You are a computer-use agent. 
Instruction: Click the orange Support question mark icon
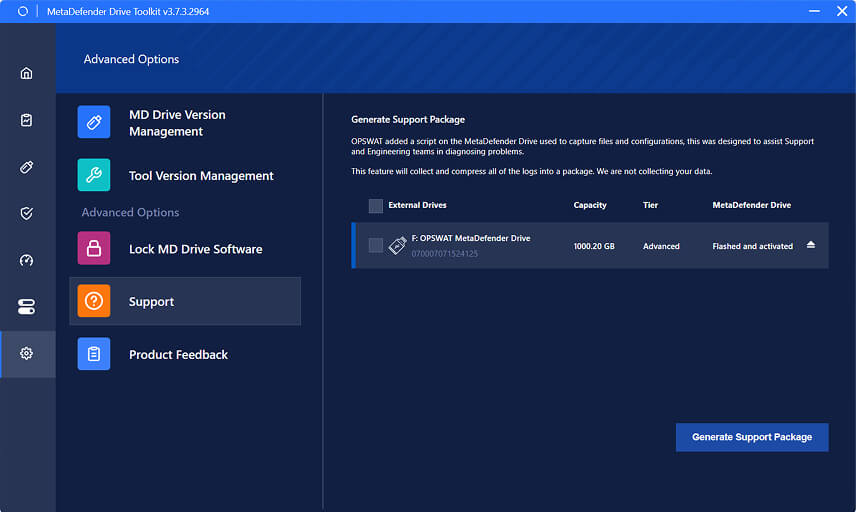94,301
